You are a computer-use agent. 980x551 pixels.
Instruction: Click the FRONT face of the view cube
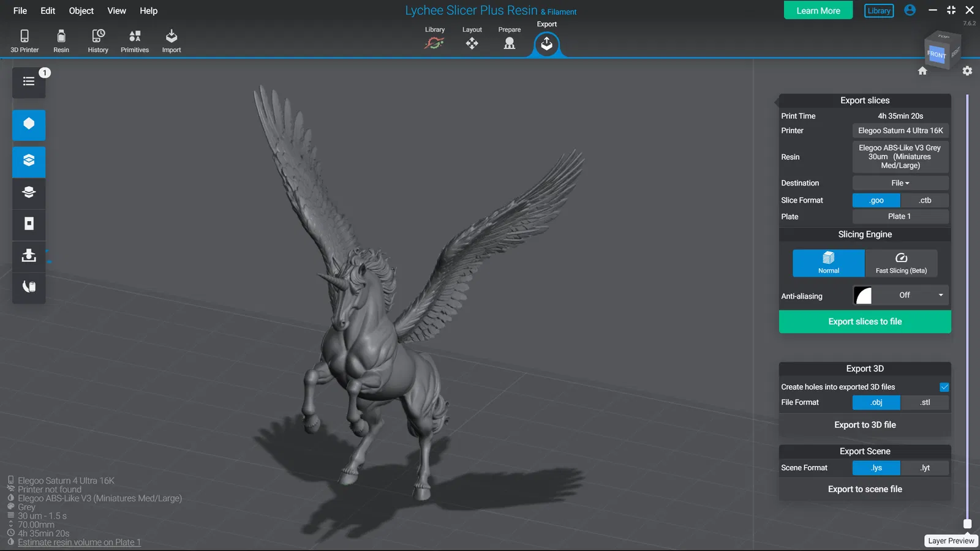(x=937, y=54)
